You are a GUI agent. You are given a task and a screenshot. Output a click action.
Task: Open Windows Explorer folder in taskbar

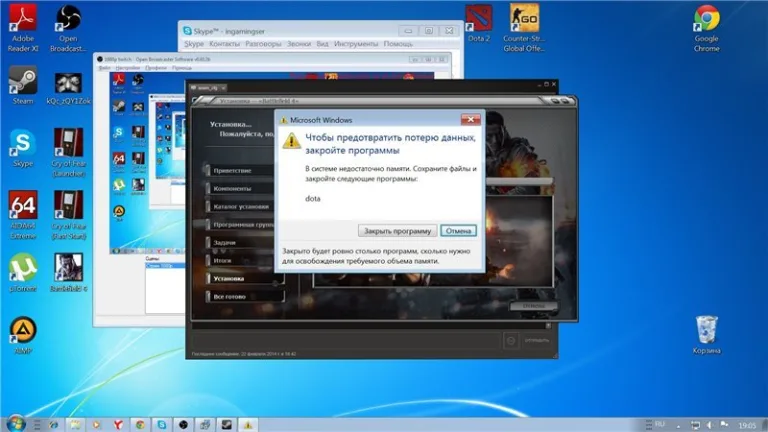[75, 425]
